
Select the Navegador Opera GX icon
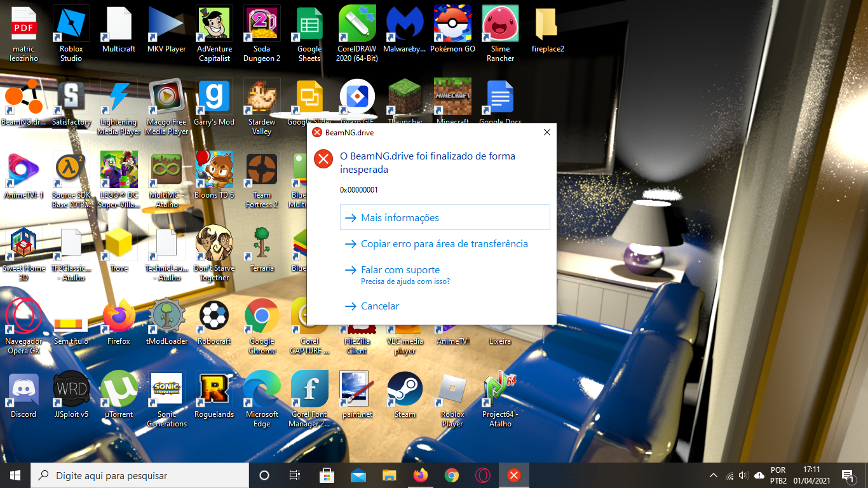click(24, 327)
